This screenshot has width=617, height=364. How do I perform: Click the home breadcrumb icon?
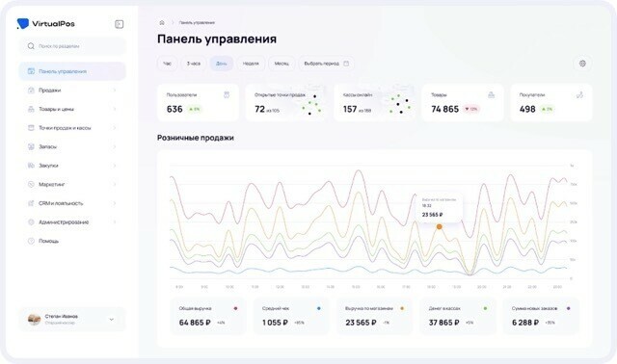(162, 23)
